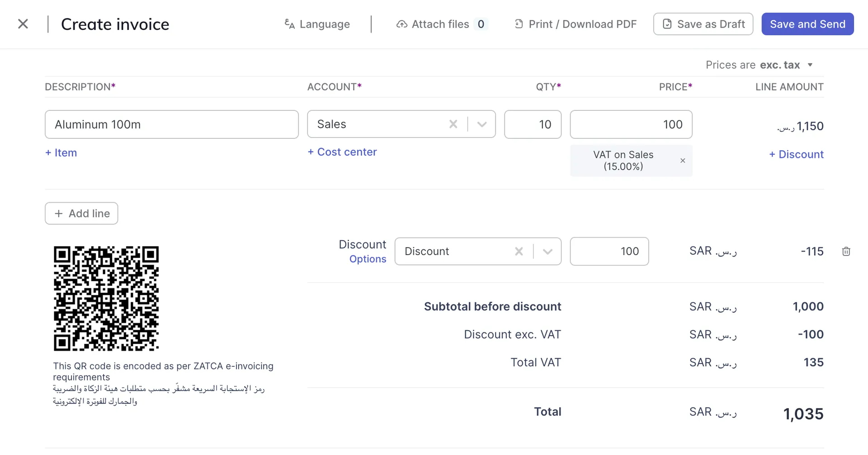Open the Language settings icon
Screen dimensions: 868x455
288,24
